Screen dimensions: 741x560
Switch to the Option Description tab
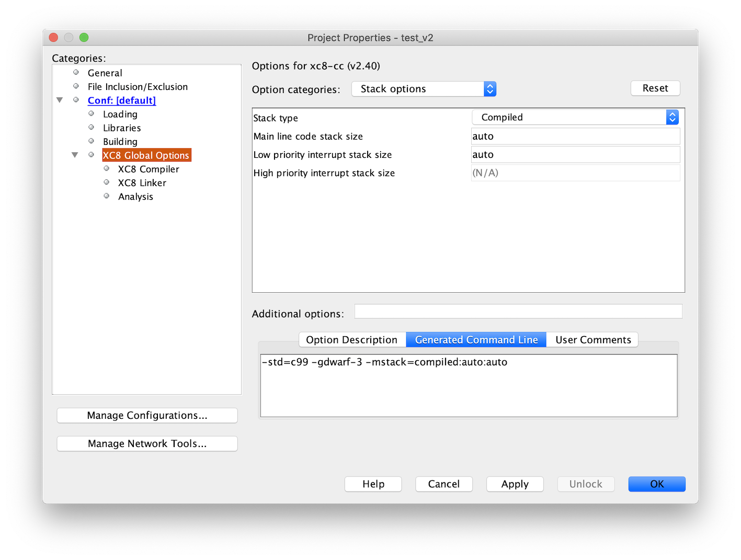351,340
